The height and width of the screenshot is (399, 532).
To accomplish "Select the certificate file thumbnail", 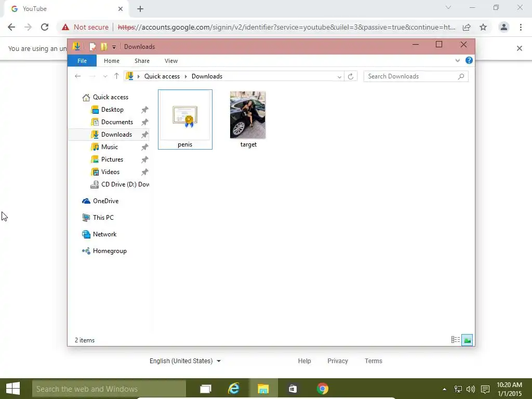I will [x=185, y=119].
